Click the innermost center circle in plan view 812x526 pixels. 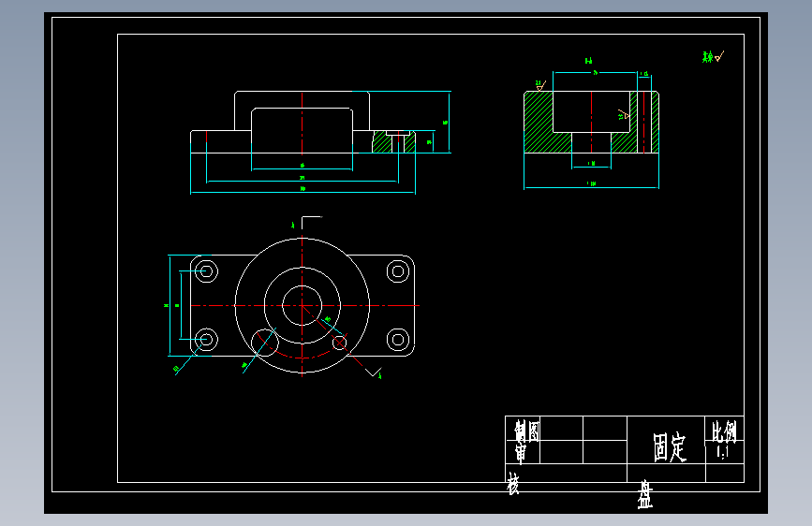coord(302,305)
